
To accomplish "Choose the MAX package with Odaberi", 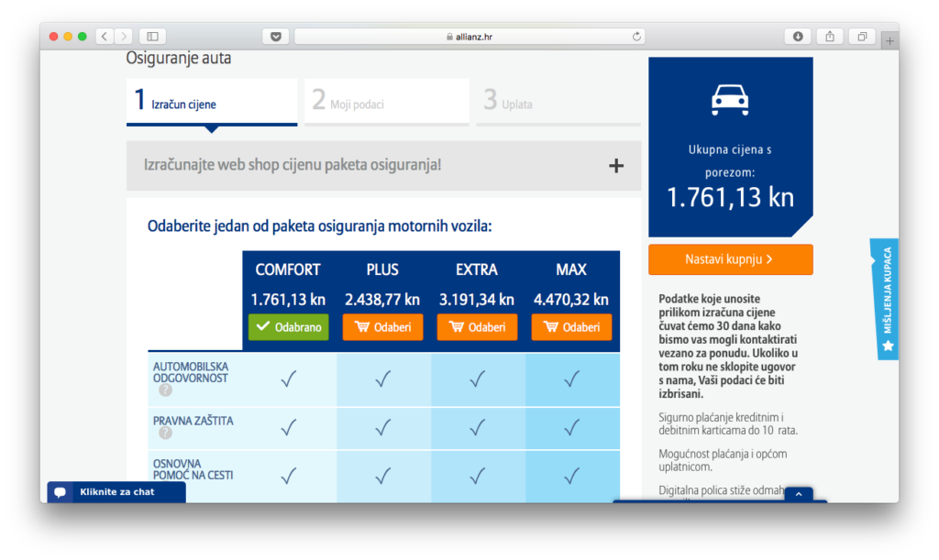I will 570,327.
